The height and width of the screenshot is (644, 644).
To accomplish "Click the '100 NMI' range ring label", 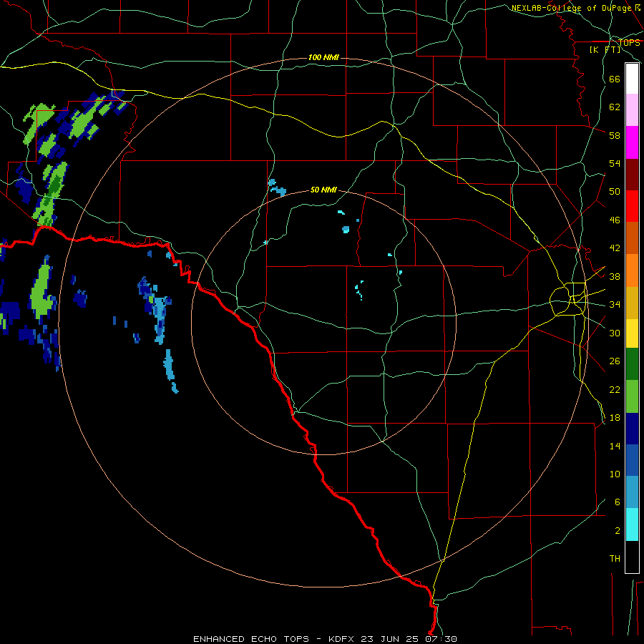I will [x=323, y=57].
